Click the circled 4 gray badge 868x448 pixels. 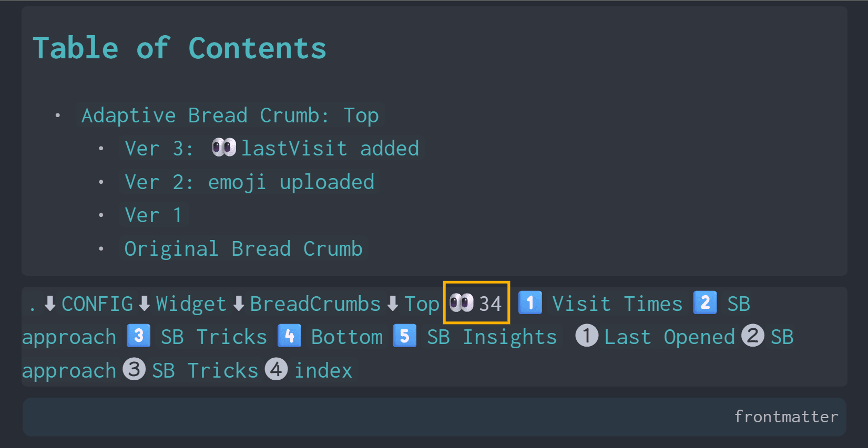[x=276, y=370]
